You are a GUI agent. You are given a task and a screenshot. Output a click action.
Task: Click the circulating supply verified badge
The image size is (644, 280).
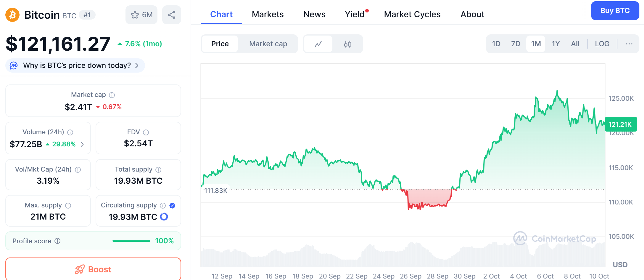172,206
